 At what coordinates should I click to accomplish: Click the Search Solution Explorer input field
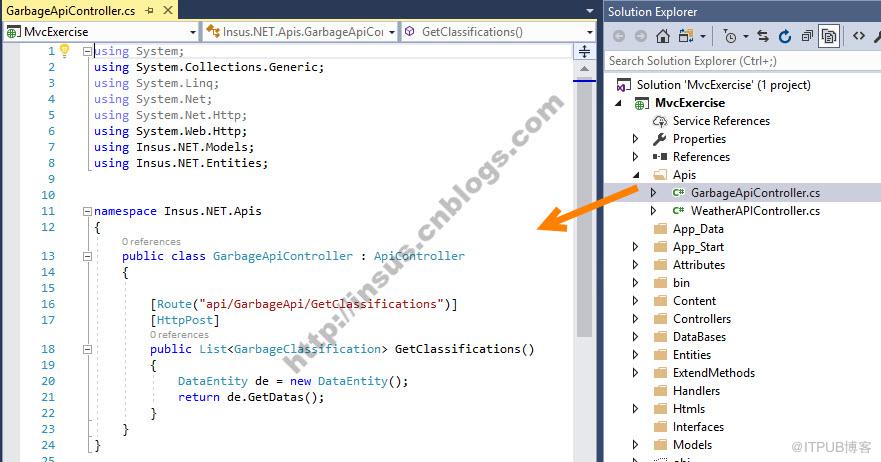pos(743,61)
